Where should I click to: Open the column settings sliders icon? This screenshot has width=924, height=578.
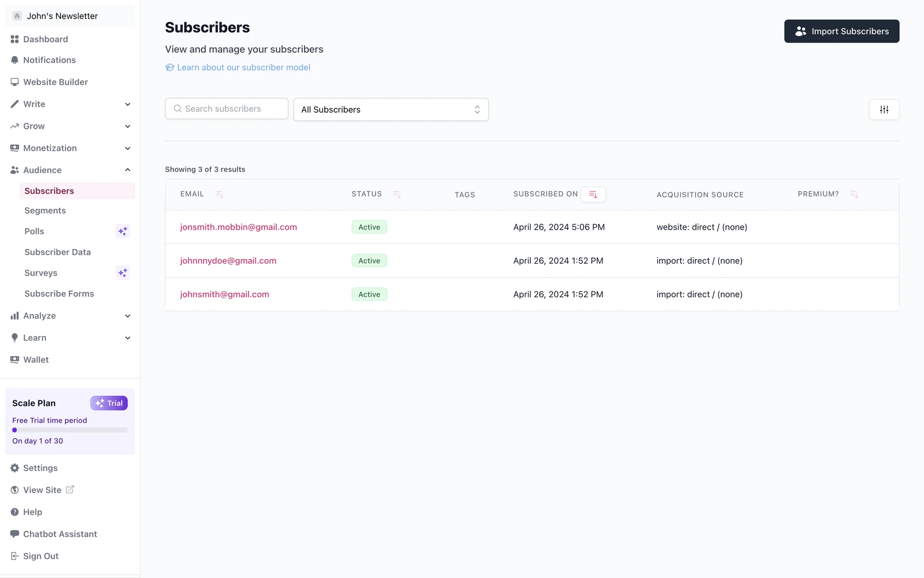[884, 110]
